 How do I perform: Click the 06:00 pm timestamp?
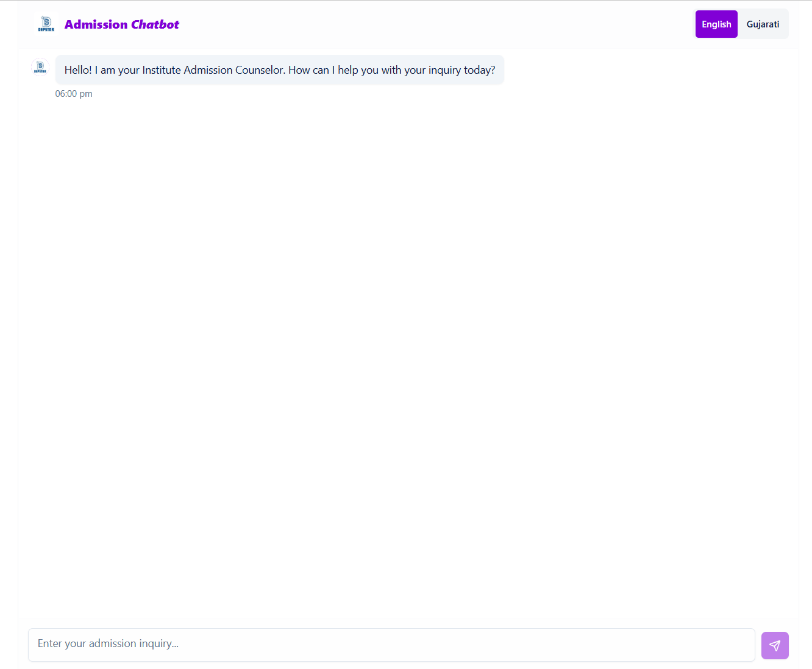tap(74, 93)
